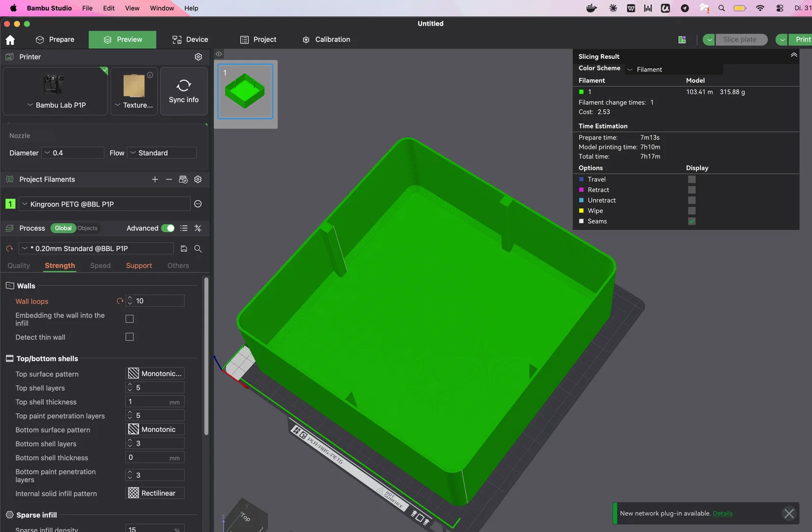Image resolution: width=812 pixels, height=532 pixels.
Task: Edit Kingroon PETG filament preset
Action: click(x=198, y=204)
